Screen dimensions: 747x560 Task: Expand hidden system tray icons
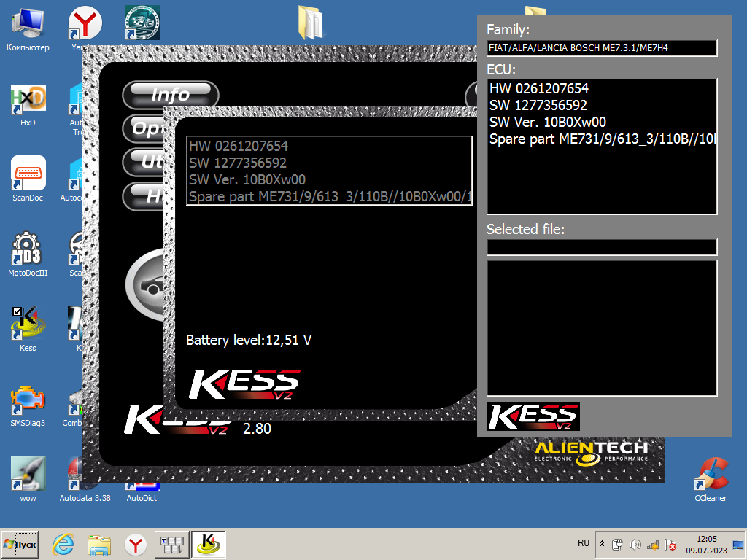pos(602,544)
